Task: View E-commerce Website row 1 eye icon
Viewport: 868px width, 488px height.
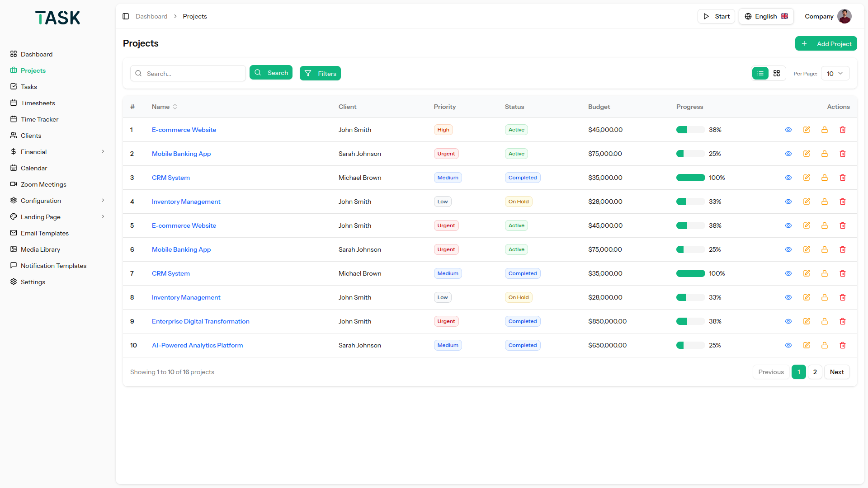Action: [788, 130]
